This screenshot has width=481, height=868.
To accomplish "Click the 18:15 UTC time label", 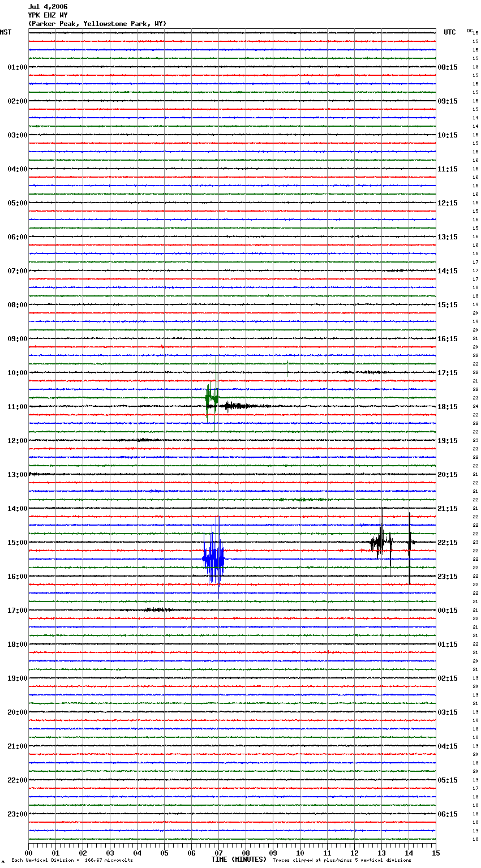I will 448,407.
